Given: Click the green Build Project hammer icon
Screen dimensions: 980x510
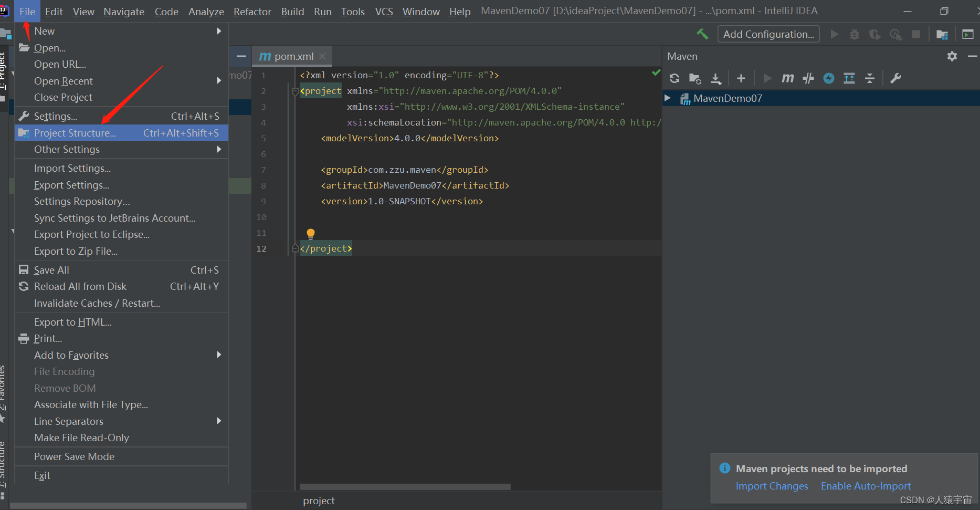Looking at the screenshot, I should point(702,34).
